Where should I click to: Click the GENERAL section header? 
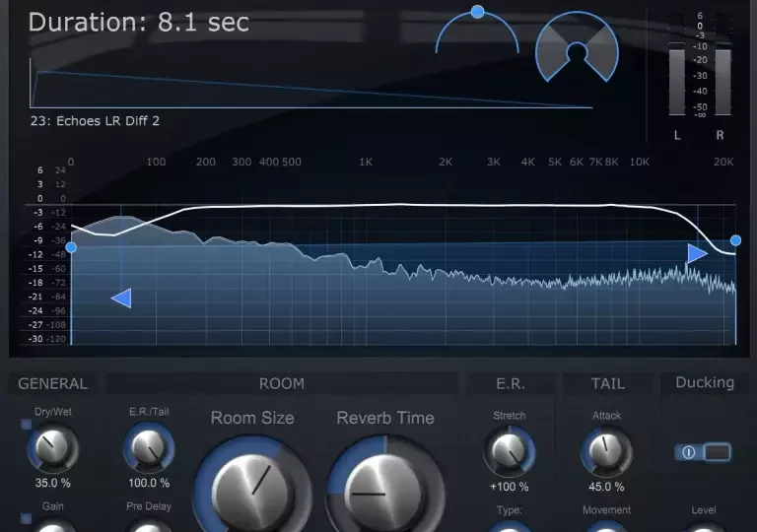[x=52, y=383]
